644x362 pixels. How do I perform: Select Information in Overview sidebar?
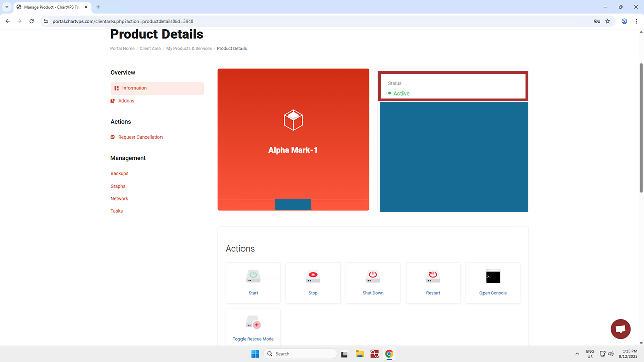click(x=134, y=88)
